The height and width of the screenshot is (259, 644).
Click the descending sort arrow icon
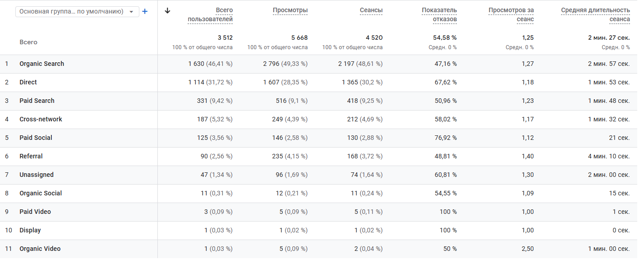click(168, 11)
